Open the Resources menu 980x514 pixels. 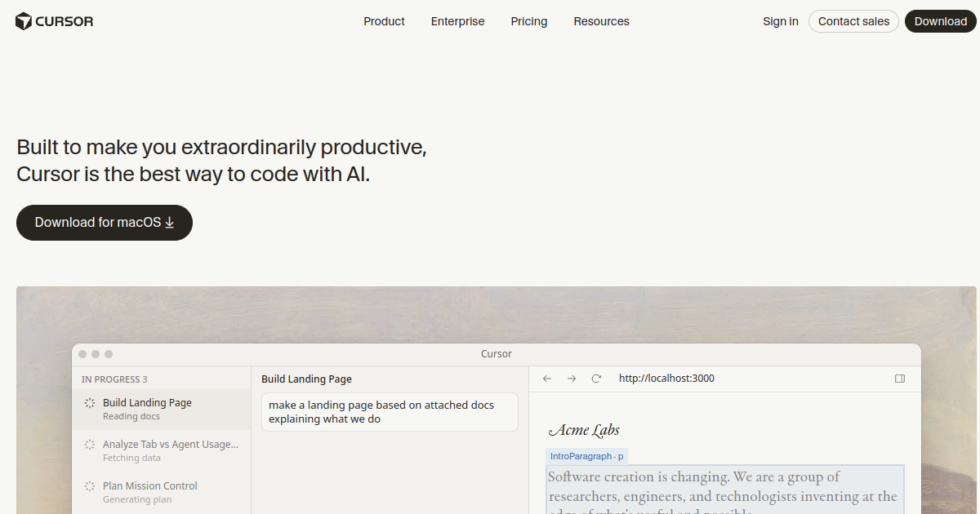click(601, 21)
